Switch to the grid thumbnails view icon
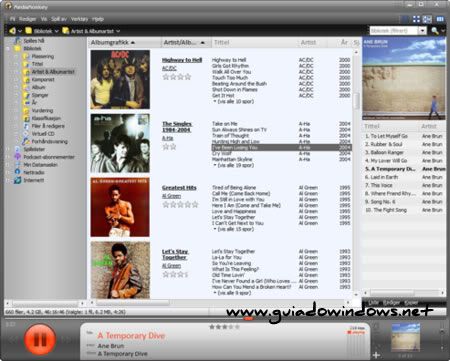Viewport: 450px width, 361px height. coord(416,19)
